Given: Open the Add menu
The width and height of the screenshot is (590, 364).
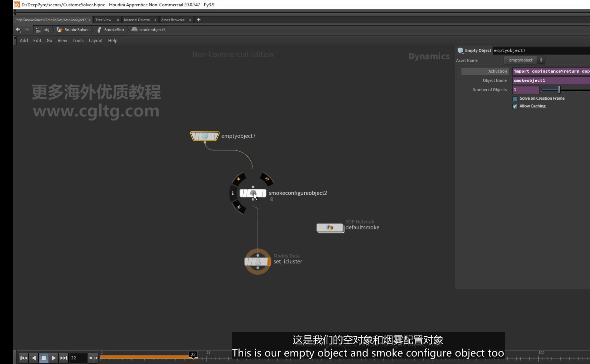Looking at the screenshot, I should click(x=24, y=40).
